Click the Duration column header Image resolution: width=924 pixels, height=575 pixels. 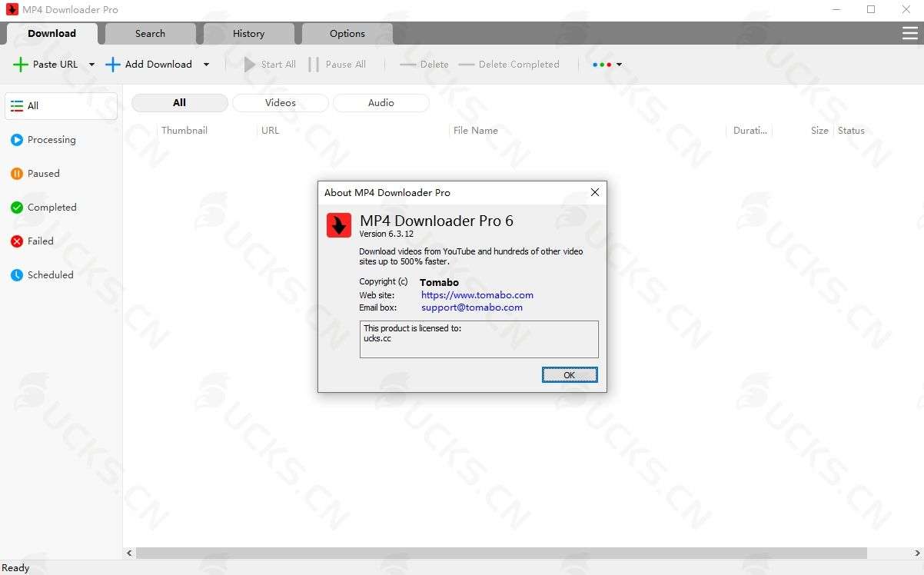coord(750,131)
